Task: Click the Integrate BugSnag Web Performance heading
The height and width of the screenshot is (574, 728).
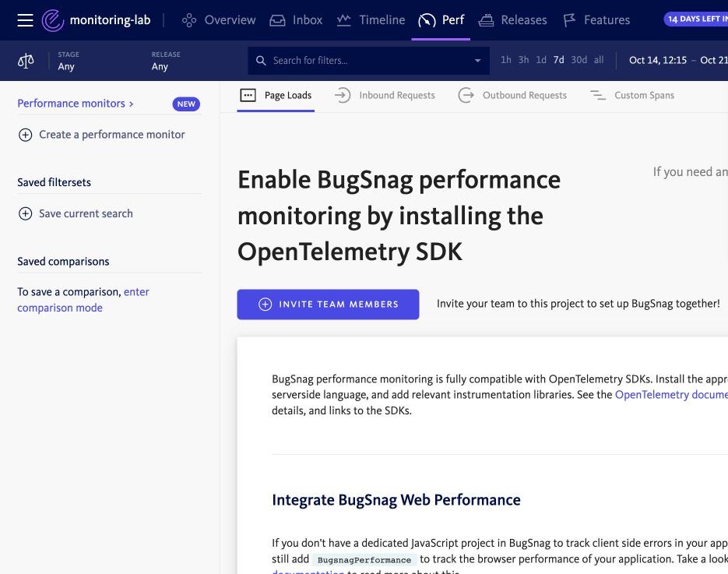Action: pyautogui.click(x=396, y=500)
